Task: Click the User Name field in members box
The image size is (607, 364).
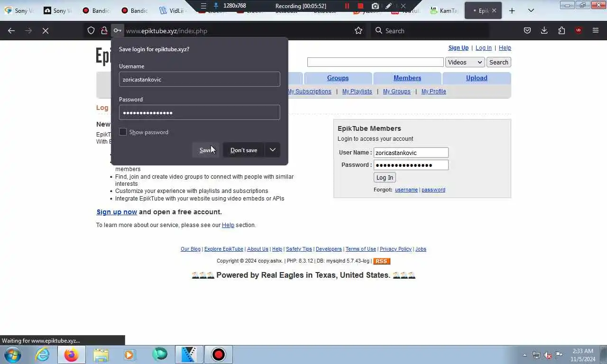Action: click(411, 153)
